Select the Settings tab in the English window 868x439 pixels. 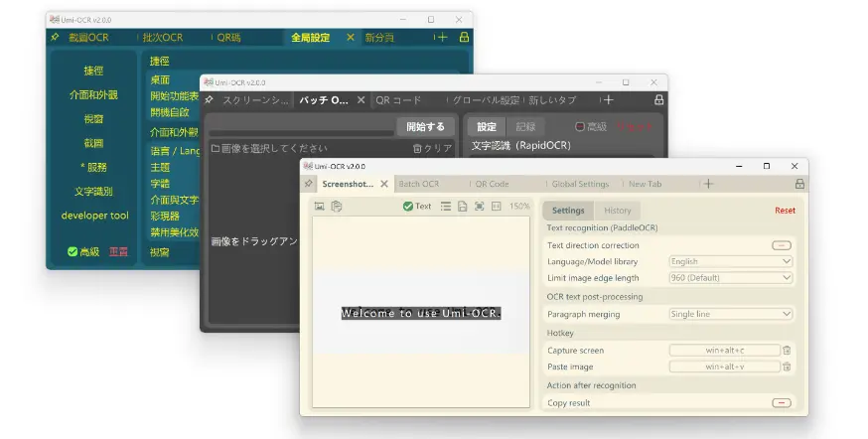point(568,211)
